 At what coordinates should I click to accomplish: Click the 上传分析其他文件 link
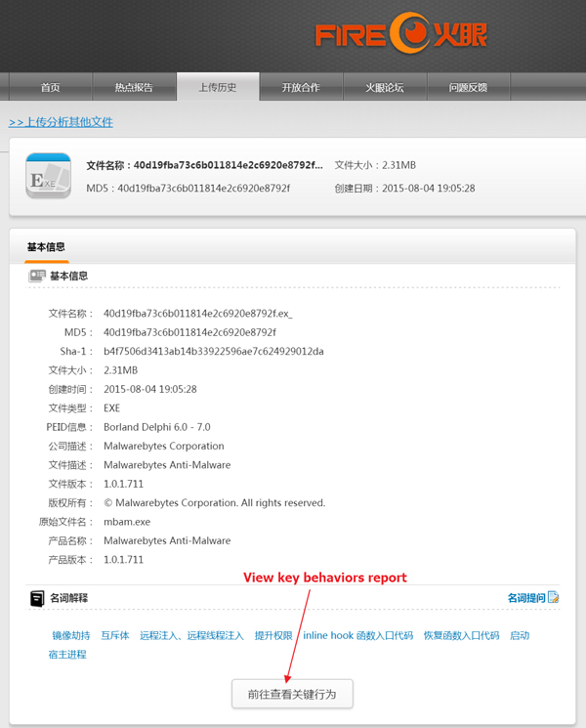click(x=61, y=122)
